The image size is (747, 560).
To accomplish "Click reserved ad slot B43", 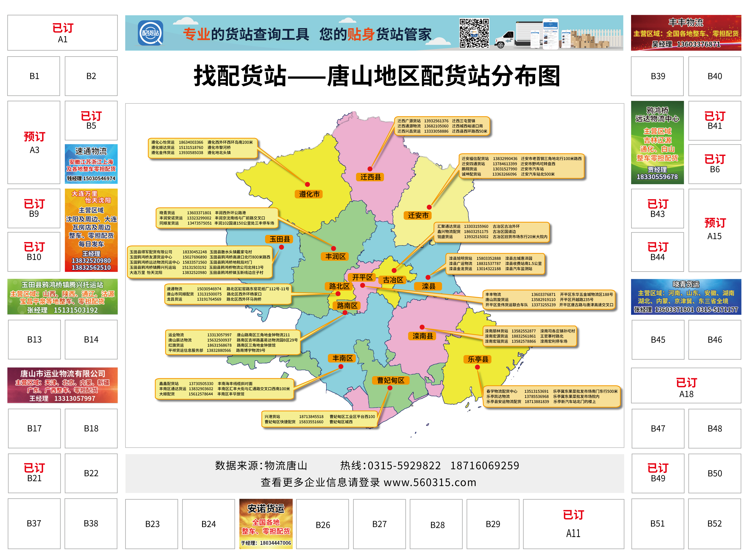I will [657, 208].
